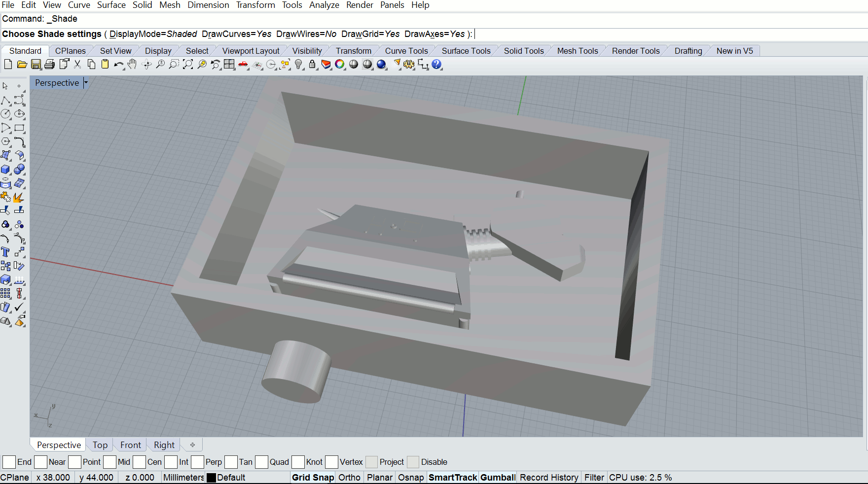Image resolution: width=868 pixels, height=484 pixels.
Task: Enable Quad object snap
Action: [261, 462]
